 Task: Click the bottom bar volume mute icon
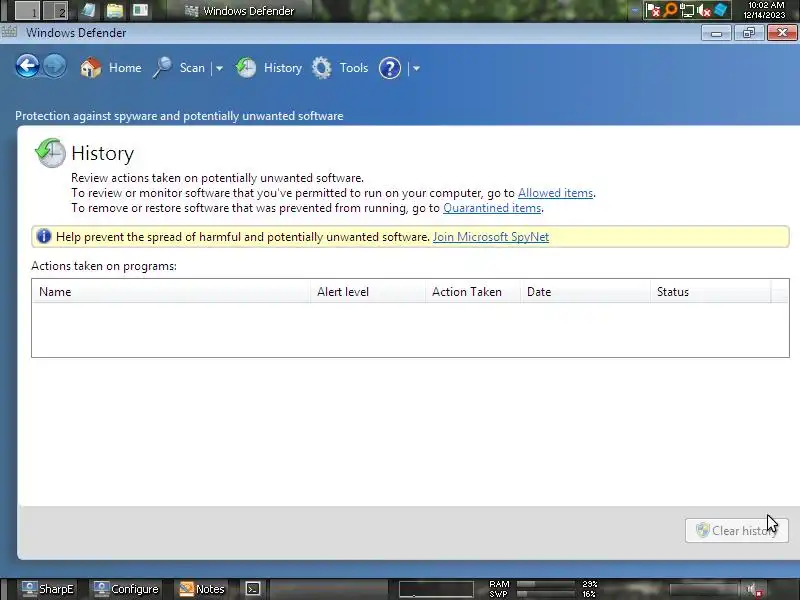(755, 589)
